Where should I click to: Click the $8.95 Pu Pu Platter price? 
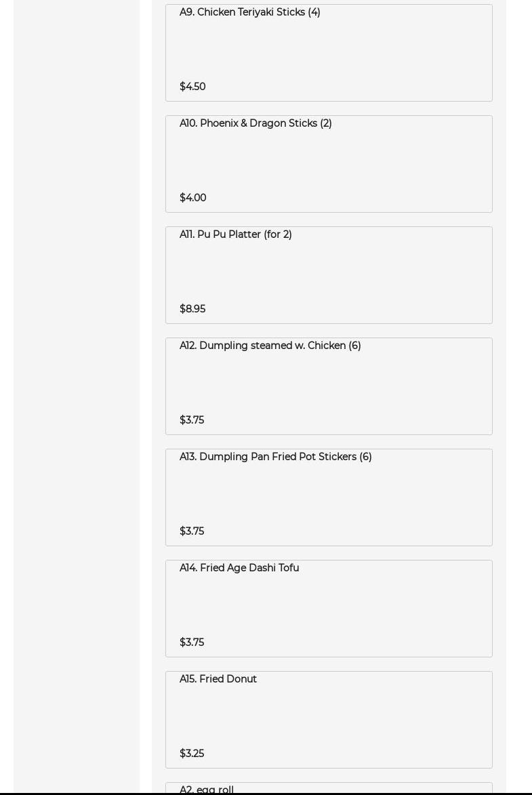(192, 309)
